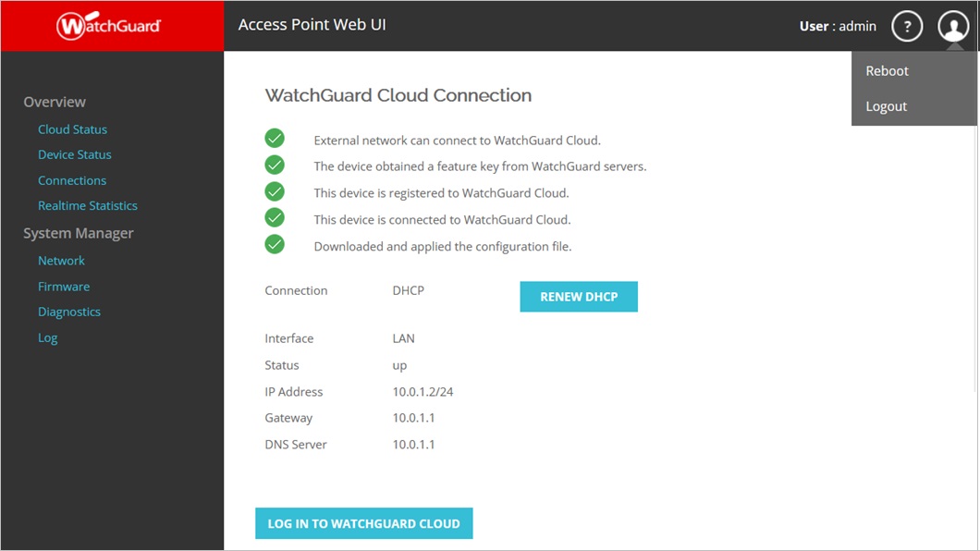
Task: Open Network settings under System Manager
Action: pos(61,260)
